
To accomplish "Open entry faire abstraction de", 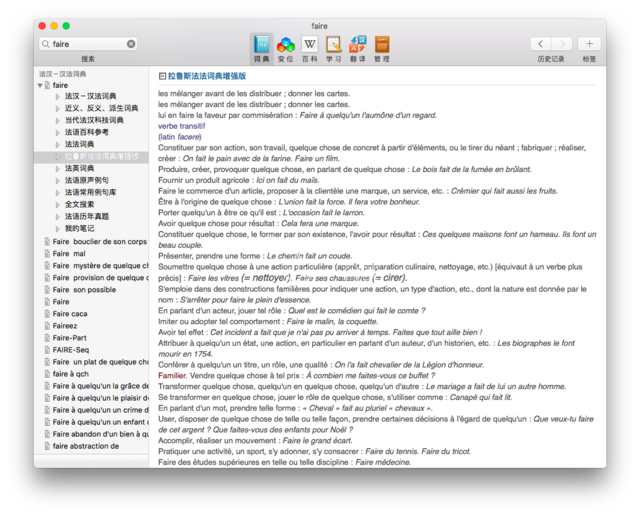I will tap(86, 446).
